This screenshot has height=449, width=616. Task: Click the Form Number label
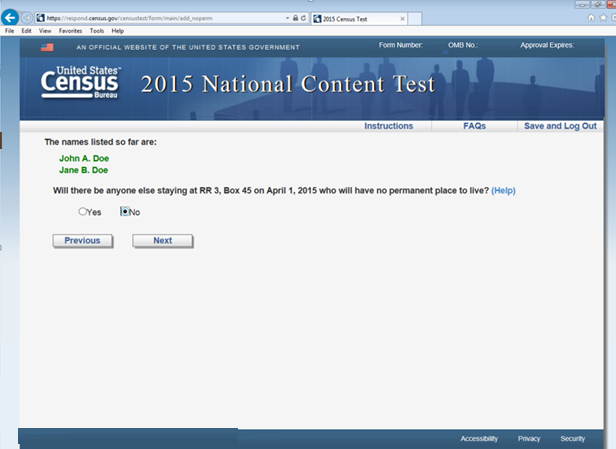click(x=401, y=45)
